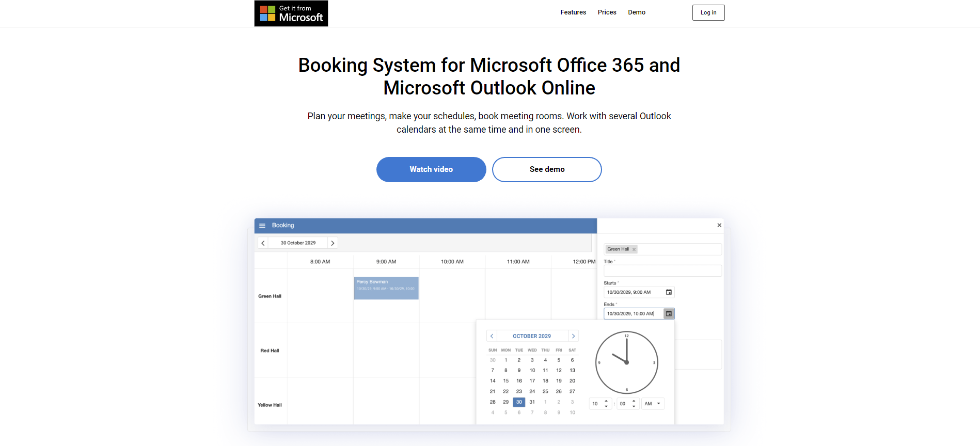This screenshot has width=980, height=446.
Task: Close the booking form panel
Action: pyautogui.click(x=719, y=225)
